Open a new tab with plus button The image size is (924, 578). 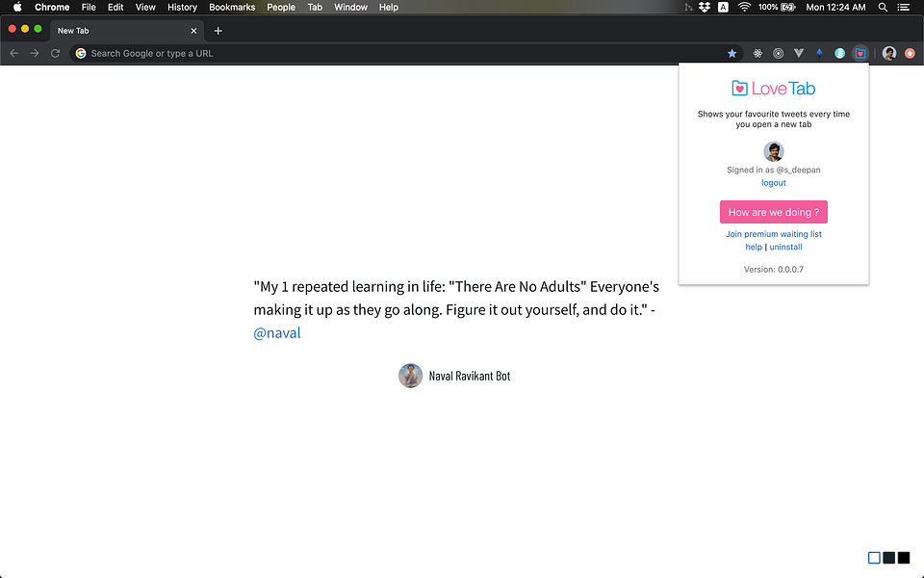pos(218,31)
